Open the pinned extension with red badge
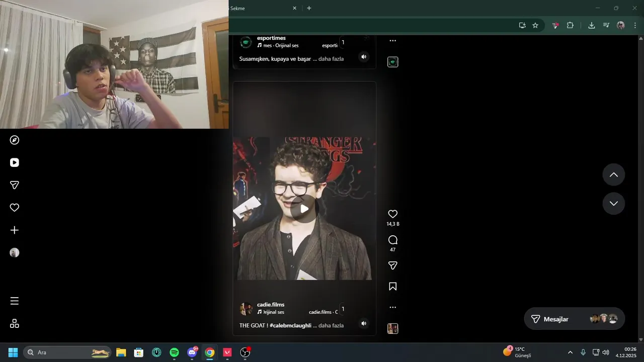Image resolution: width=644 pixels, height=362 pixels. click(555, 25)
